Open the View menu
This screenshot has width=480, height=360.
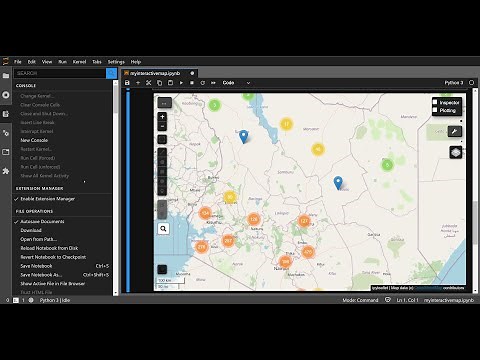[x=47, y=62]
